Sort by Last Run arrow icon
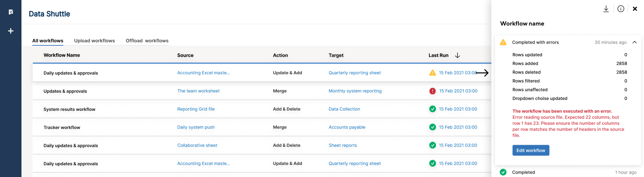 tap(457, 55)
